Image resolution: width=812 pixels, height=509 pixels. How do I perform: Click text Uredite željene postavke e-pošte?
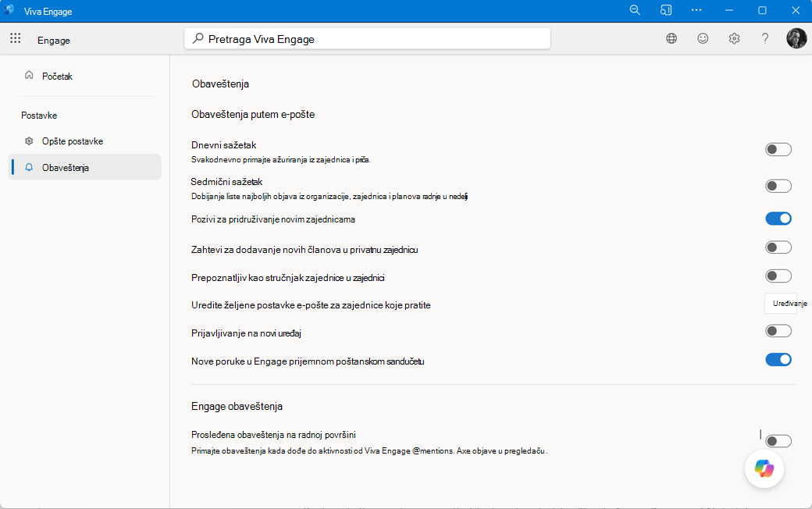coord(312,305)
